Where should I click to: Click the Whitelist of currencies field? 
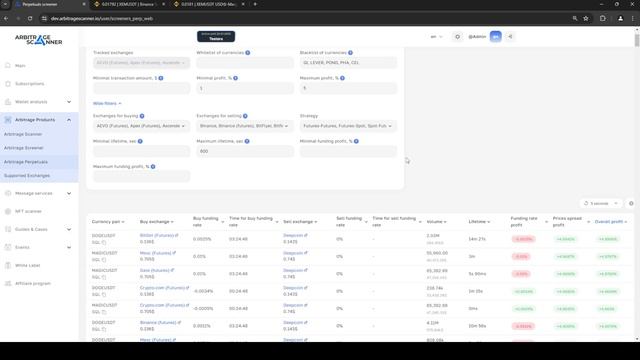pos(244,63)
